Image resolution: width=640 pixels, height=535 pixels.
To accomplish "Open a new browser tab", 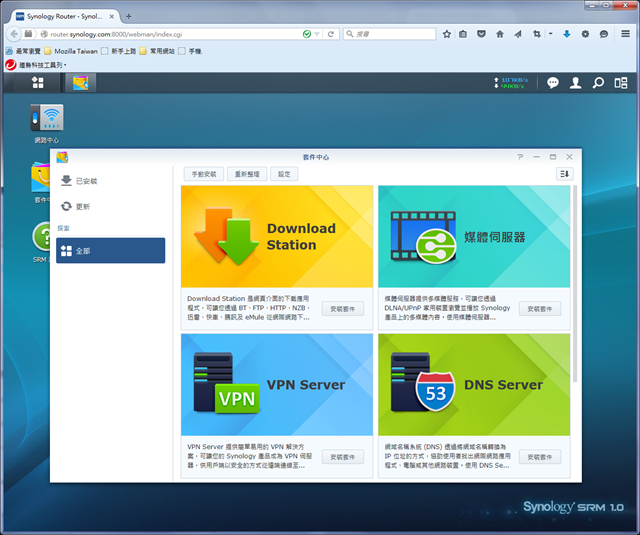I will [x=129, y=16].
